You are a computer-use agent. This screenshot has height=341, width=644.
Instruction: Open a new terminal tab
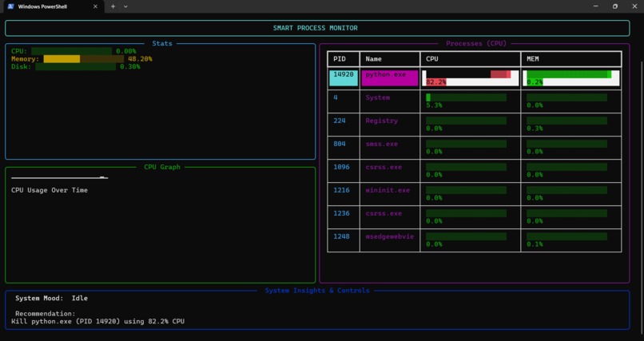click(x=113, y=6)
